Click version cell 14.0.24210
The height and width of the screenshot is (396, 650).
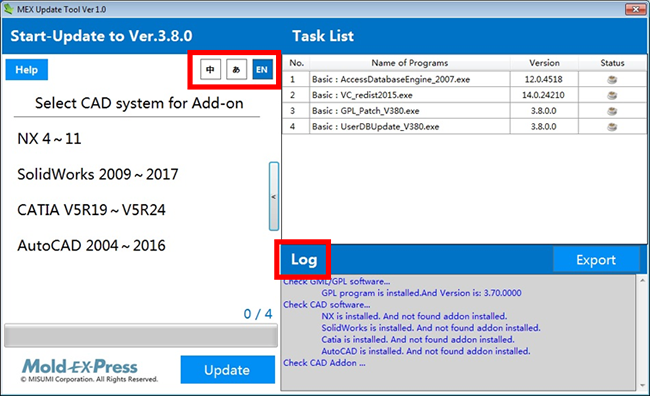tap(543, 95)
